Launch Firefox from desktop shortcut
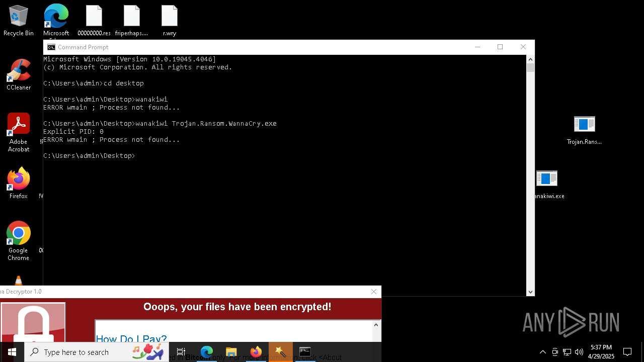The image size is (644, 362). (x=19, y=184)
